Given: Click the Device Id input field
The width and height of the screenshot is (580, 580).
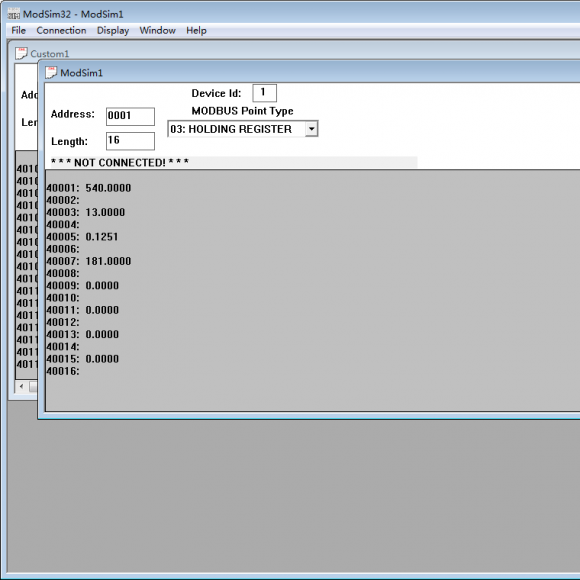Looking at the screenshot, I should pos(264,92).
